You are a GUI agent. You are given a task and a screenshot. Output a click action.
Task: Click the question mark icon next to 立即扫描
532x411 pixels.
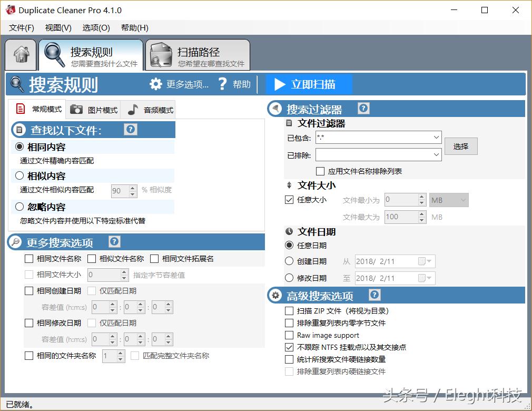click(223, 84)
